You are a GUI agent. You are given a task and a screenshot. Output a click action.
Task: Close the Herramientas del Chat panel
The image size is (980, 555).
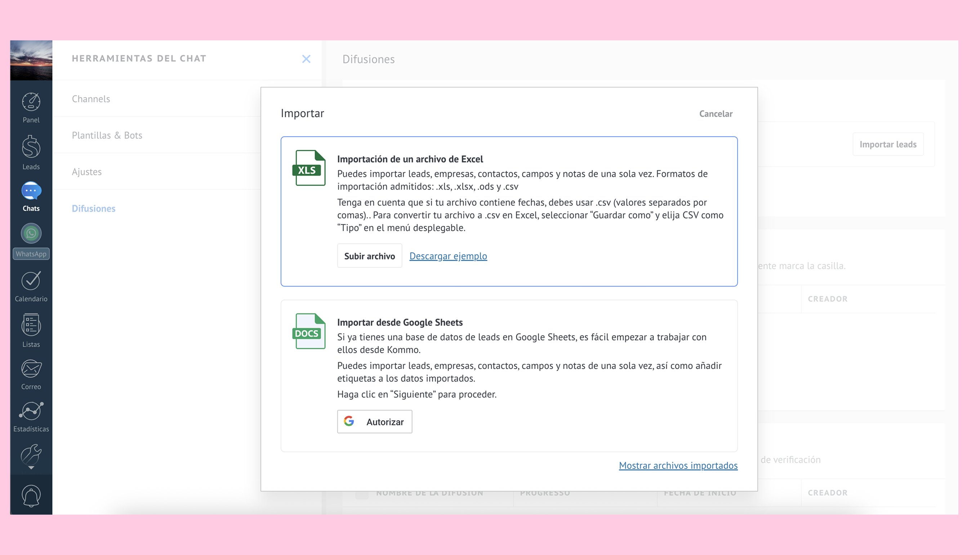click(306, 59)
